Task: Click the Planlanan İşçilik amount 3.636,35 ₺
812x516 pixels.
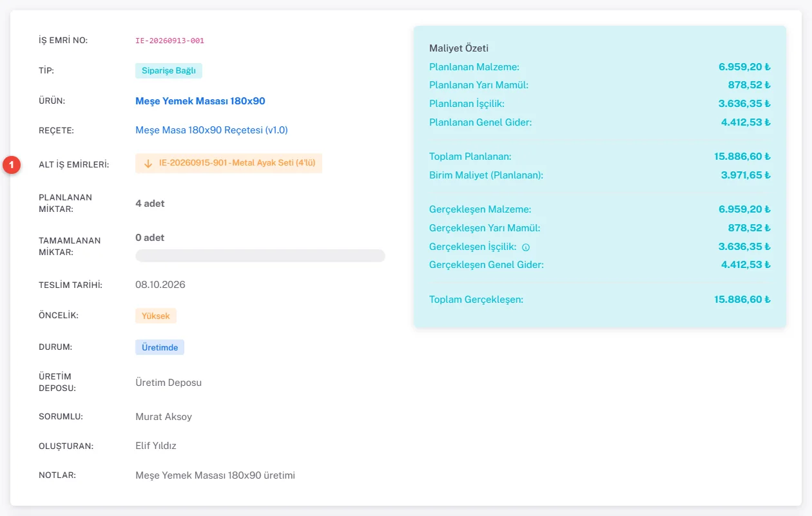Action: pyautogui.click(x=745, y=104)
